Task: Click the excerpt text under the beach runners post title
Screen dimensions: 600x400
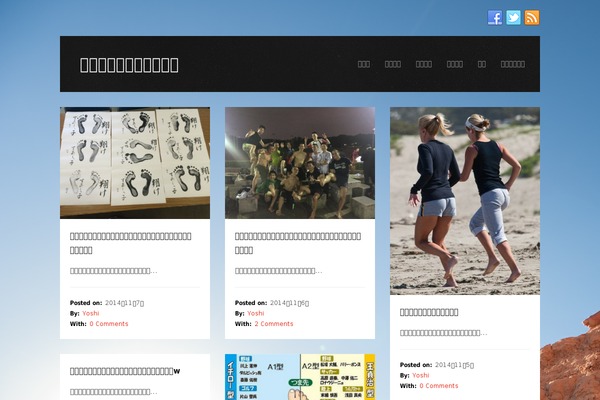Action: pos(443,333)
